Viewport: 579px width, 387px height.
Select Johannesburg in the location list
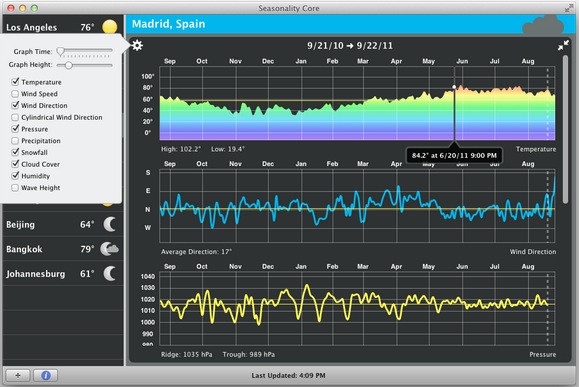point(63,274)
